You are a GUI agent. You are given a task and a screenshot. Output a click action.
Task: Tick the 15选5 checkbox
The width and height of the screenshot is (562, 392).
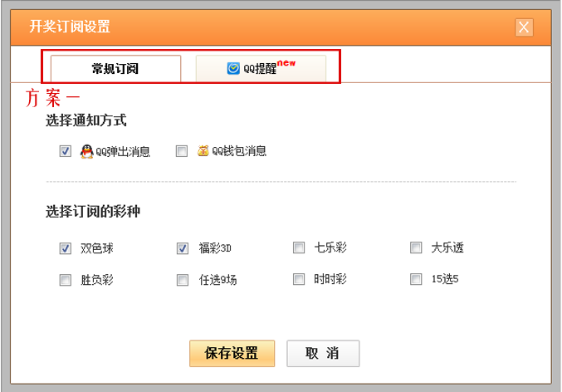(x=415, y=280)
